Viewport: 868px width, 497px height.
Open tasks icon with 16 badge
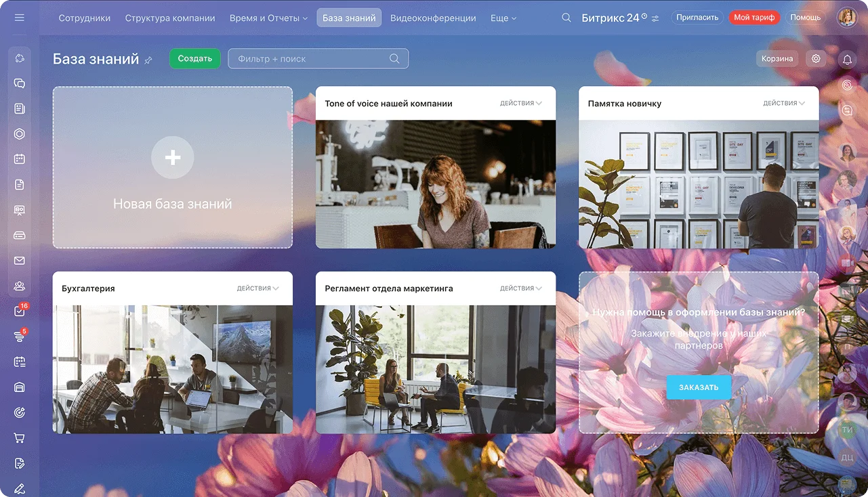pos(20,311)
